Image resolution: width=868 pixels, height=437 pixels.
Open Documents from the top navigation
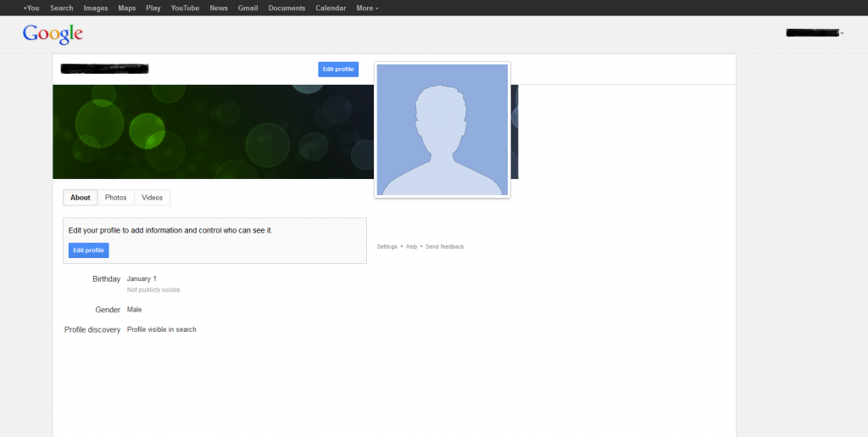pos(287,8)
